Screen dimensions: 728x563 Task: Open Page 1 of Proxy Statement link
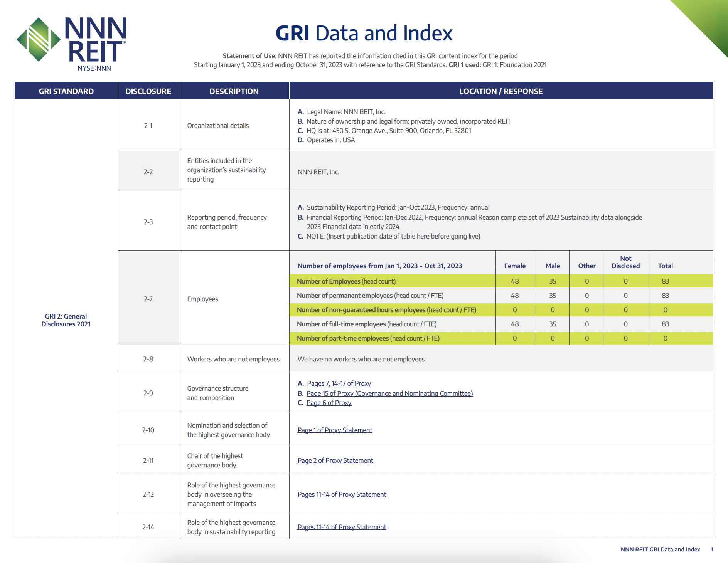click(x=335, y=430)
